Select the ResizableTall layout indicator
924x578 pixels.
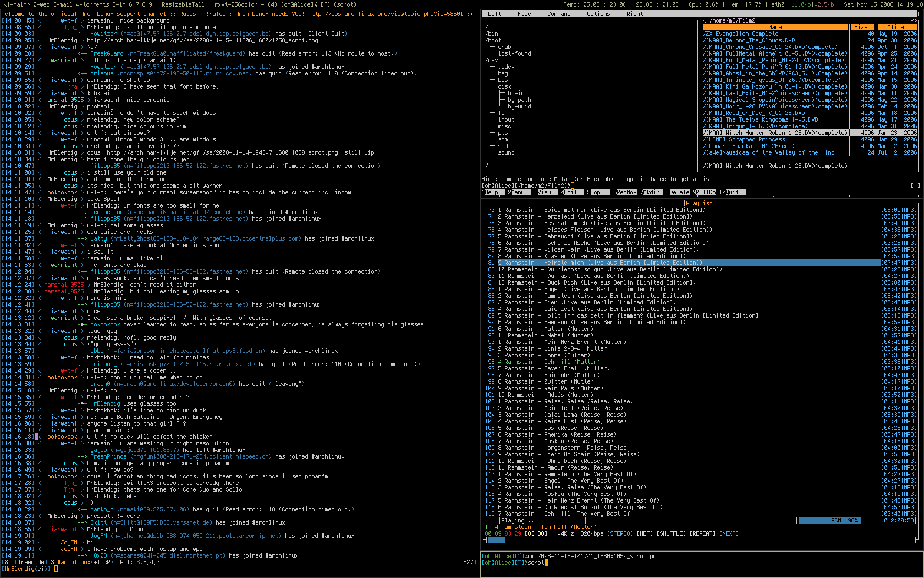click(183, 4)
